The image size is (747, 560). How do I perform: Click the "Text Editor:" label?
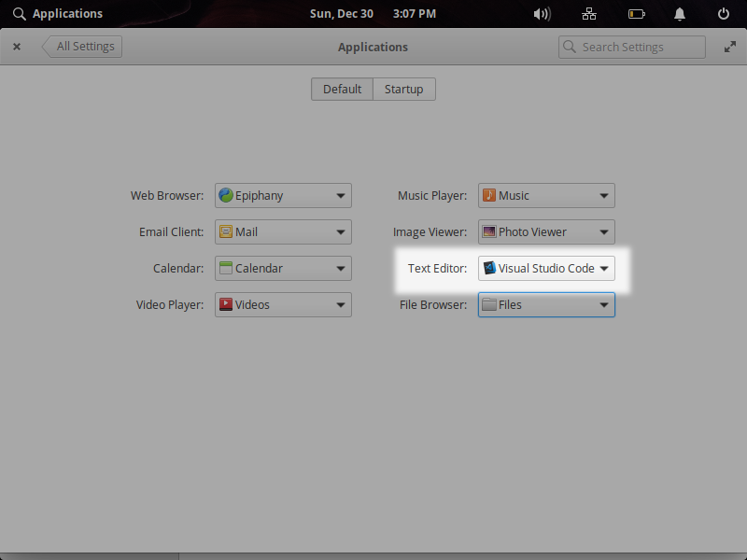(x=437, y=269)
